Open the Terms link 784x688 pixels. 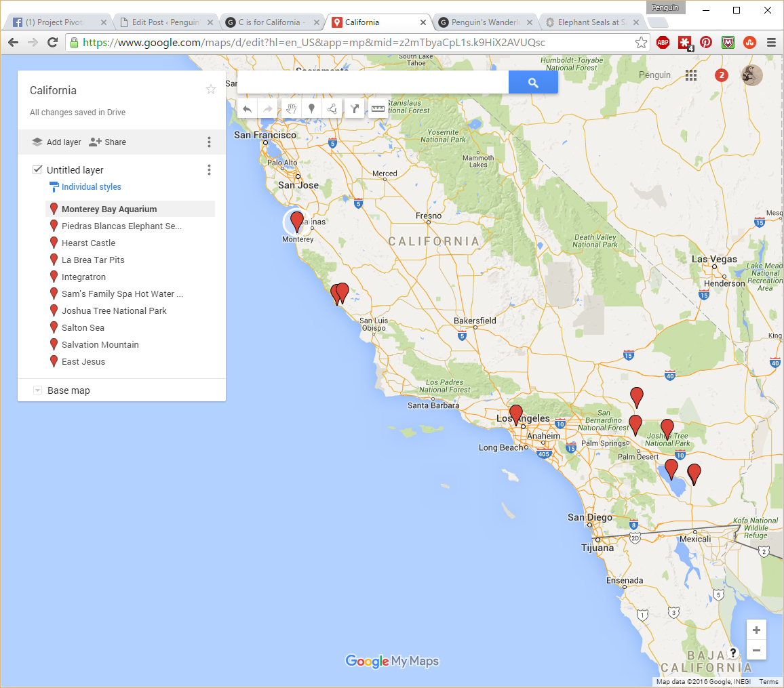768,681
